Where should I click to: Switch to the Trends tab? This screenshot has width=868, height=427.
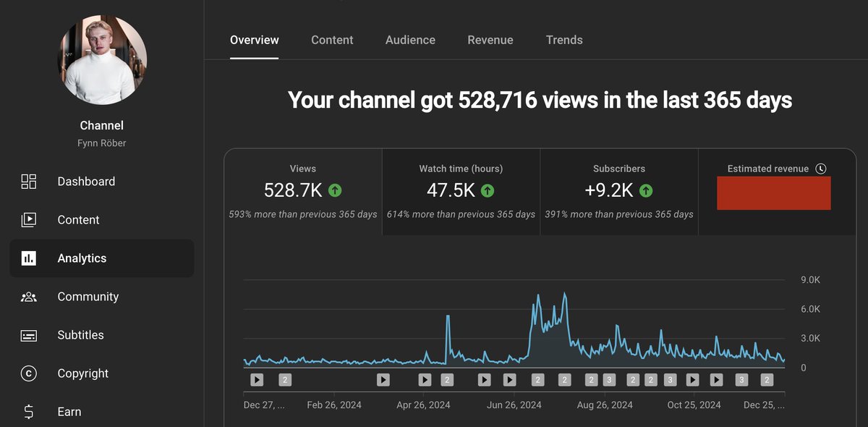coord(564,40)
